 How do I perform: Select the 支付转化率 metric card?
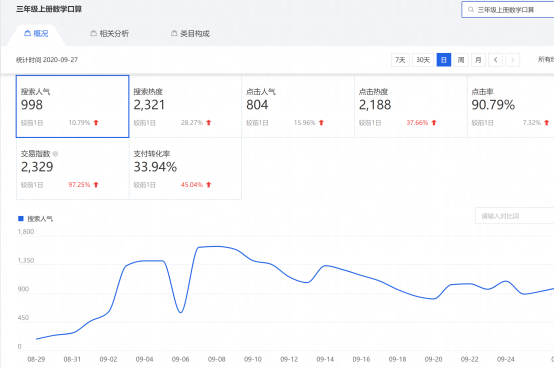pyautogui.click(x=185, y=168)
